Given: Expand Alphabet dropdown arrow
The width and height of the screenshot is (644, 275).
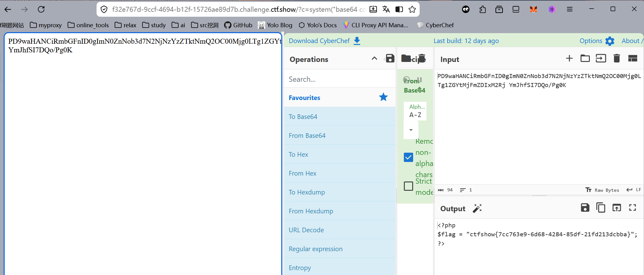Looking at the screenshot, I should 411,130.
